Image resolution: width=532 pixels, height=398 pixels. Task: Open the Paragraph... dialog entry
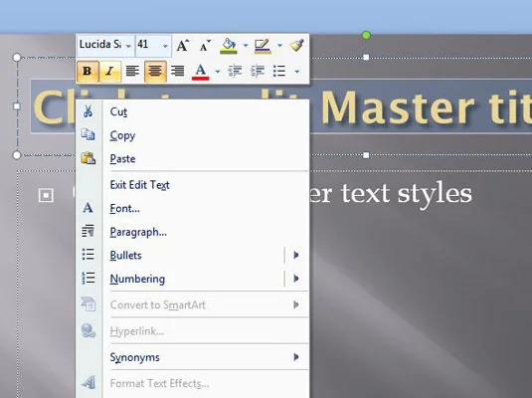193,232
